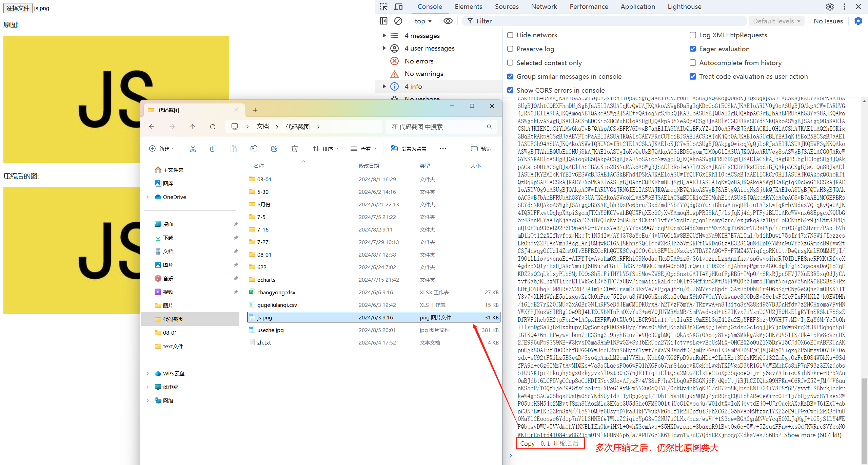Viewport: 868px width, 465px height.
Task: Open DevTools settings gear icon
Action: [x=830, y=6]
